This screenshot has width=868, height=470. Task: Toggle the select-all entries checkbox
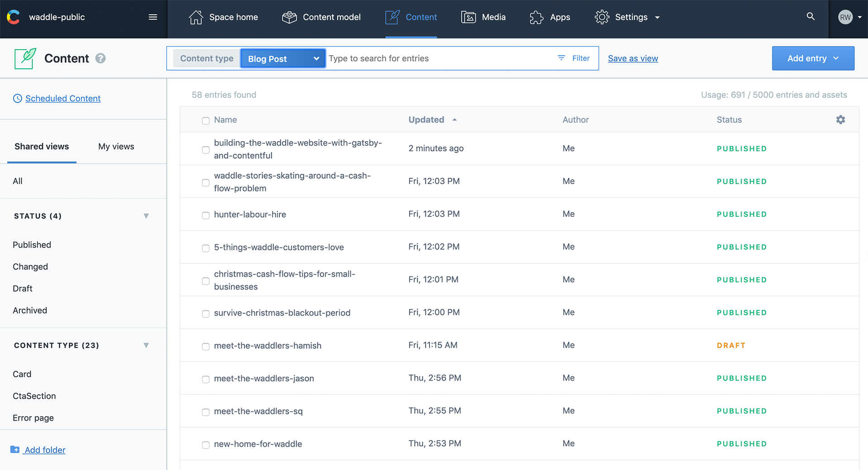tap(206, 120)
